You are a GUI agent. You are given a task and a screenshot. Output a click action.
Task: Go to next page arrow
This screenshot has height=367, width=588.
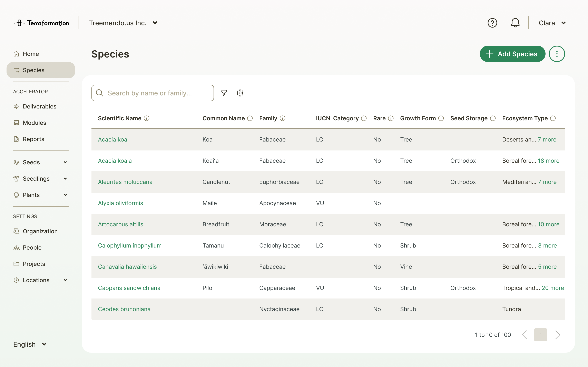click(558, 335)
